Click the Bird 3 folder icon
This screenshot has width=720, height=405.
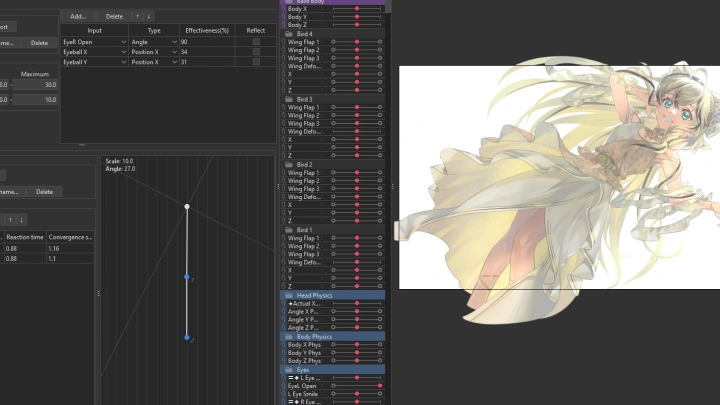click(x=288, y=100)
